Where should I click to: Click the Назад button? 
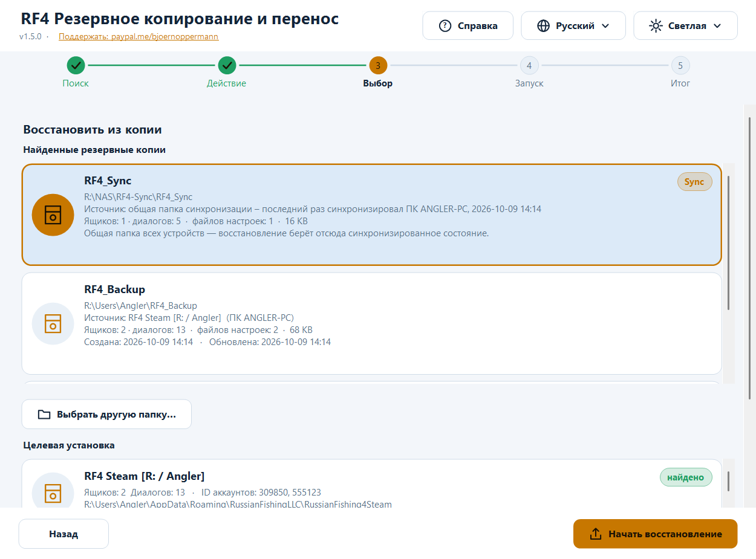(x=64, y=534)
